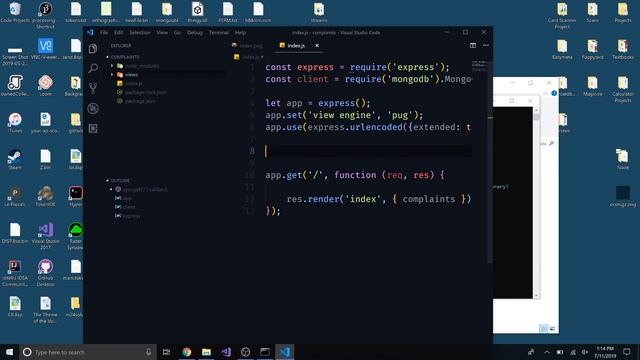This screenshot has height=360, width=640.
Task: Open the Loom desktop icon
Action: pos(45,86)
